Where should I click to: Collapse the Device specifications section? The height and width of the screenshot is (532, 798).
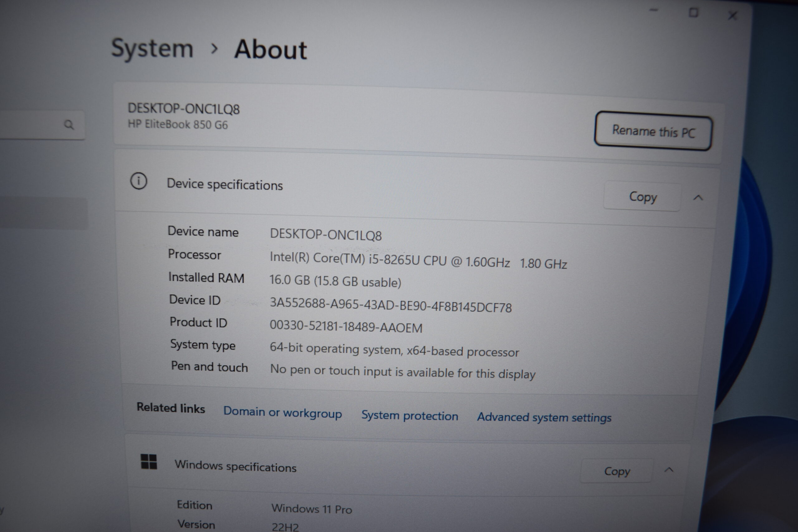click(x=698, y=198)
